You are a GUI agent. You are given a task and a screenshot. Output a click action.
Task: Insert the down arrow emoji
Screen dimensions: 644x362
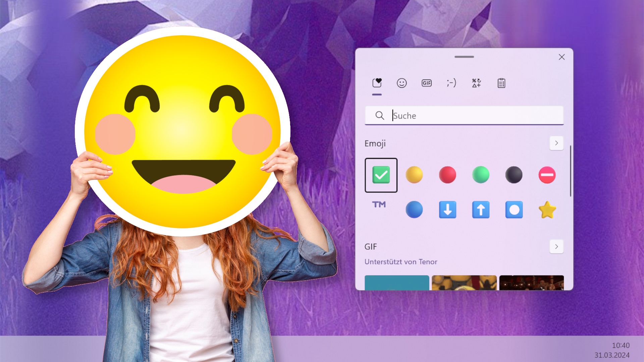[447, 210]
